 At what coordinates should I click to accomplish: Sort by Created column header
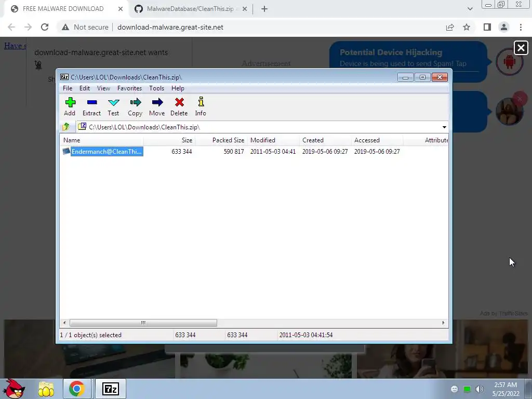pyautogui.click(x=325, y=140)
